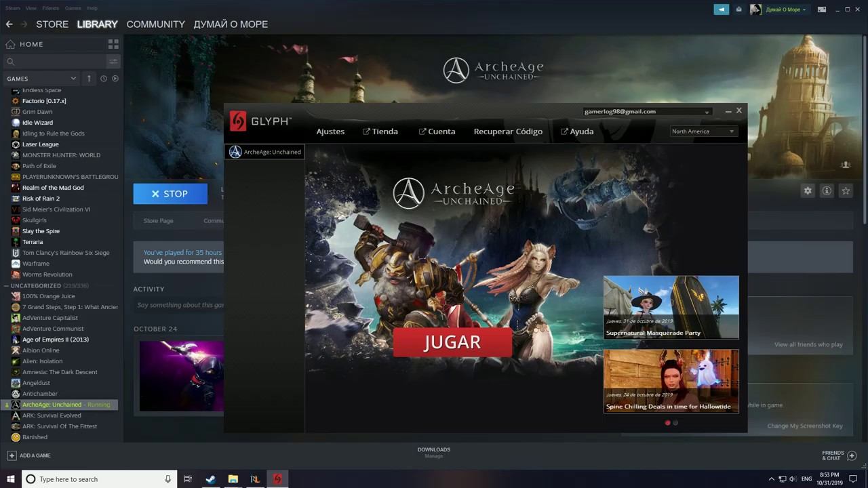Go back with Steam's back arrow
The height and width of the screenshot is (488, 868).
tap(9, 24)
